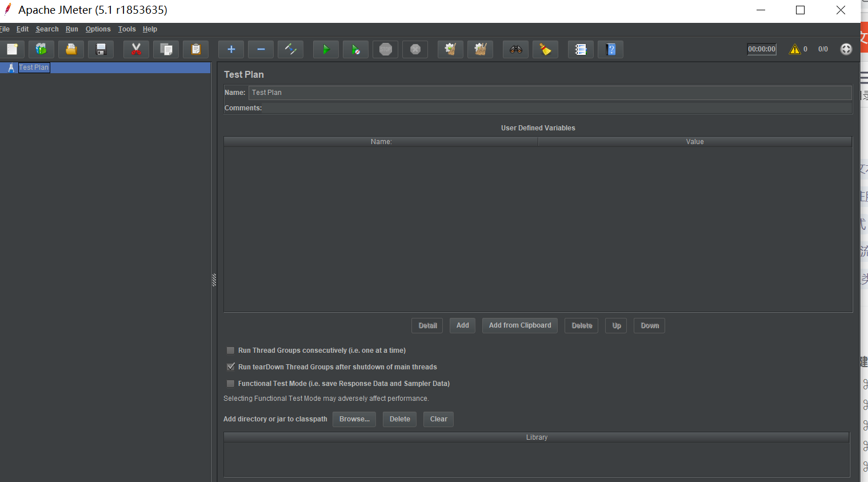Open the Tools menu

127,29
